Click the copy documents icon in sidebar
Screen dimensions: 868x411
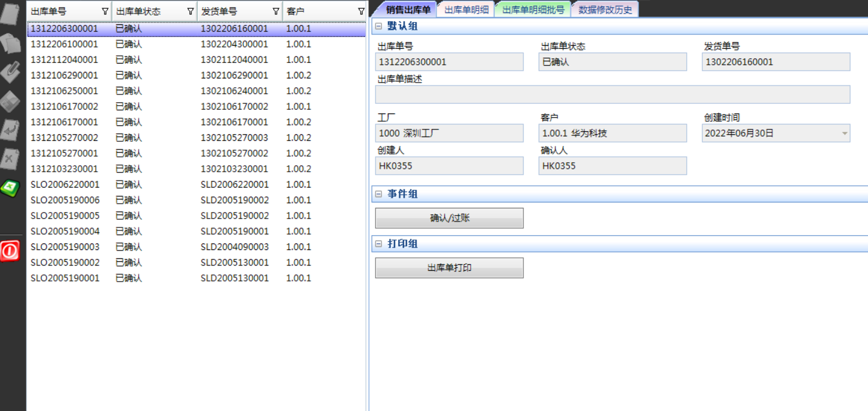tap(10, 43)
